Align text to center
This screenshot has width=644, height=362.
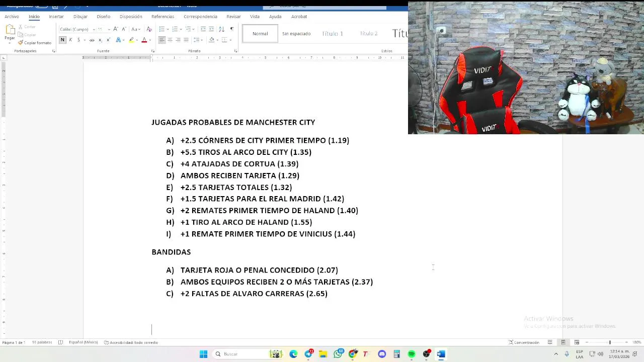[170, 40]
